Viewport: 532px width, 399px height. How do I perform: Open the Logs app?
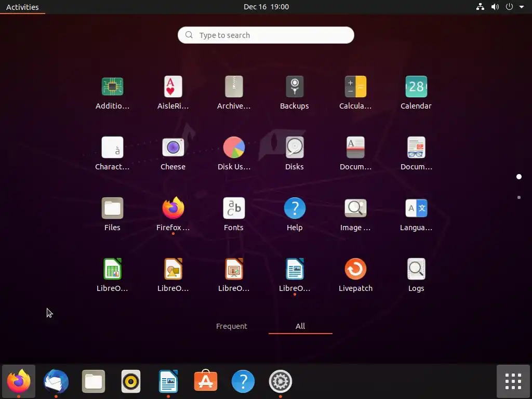click(416, 269)
